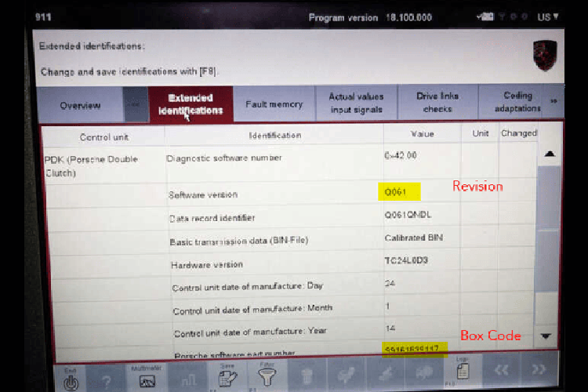Click the table scroll down arrow
588x392 pixels.
(x=546, y=336)
